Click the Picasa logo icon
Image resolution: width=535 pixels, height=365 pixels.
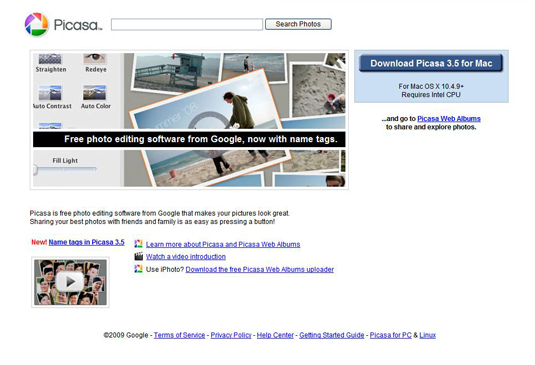(x=37, y=25)
